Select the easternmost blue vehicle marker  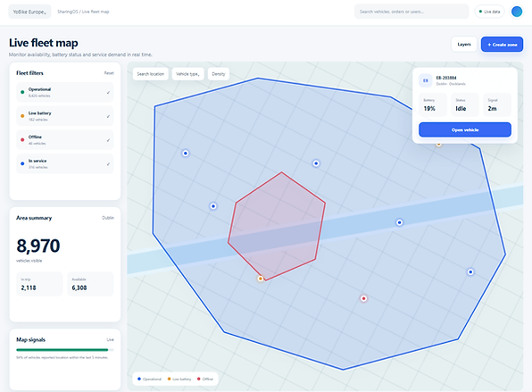click(470, 271)
